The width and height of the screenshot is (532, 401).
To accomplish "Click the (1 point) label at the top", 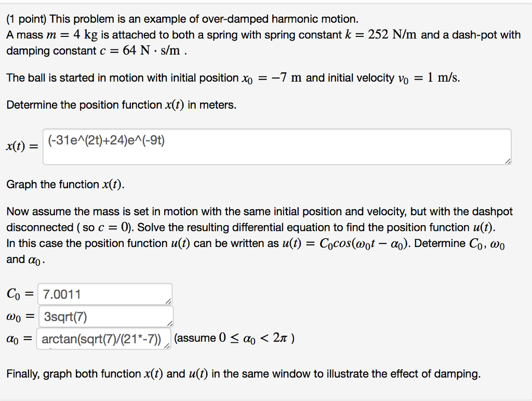I will [23, 19].
